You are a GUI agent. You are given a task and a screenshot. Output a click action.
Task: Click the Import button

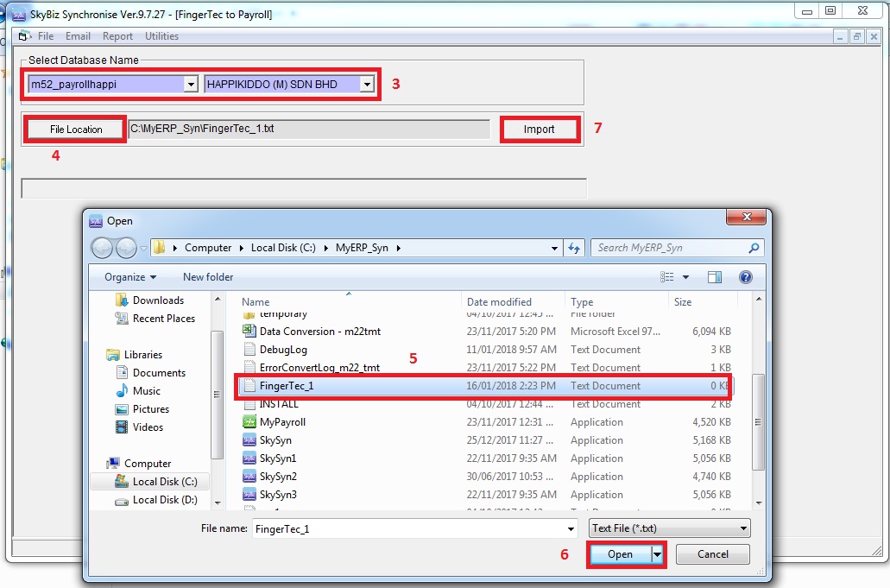540,130
